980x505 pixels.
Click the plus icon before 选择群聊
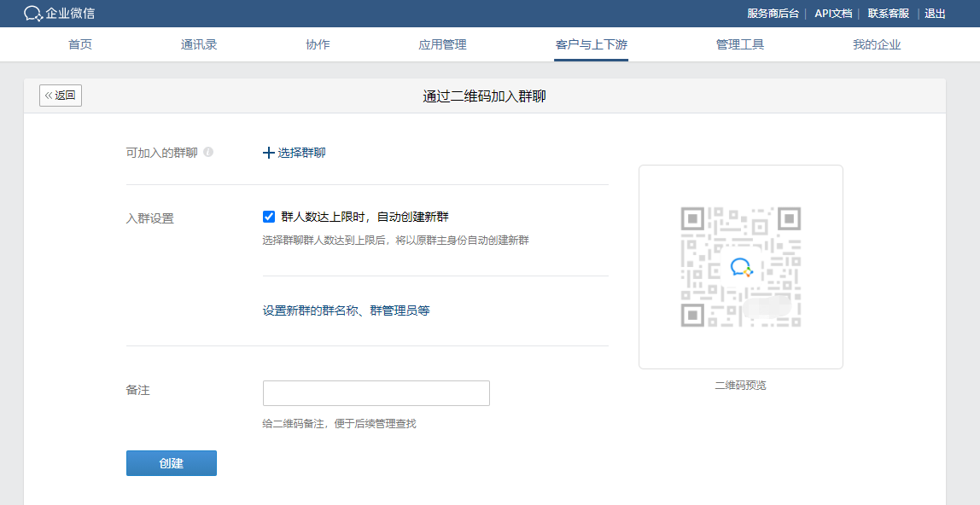[268, 153]
